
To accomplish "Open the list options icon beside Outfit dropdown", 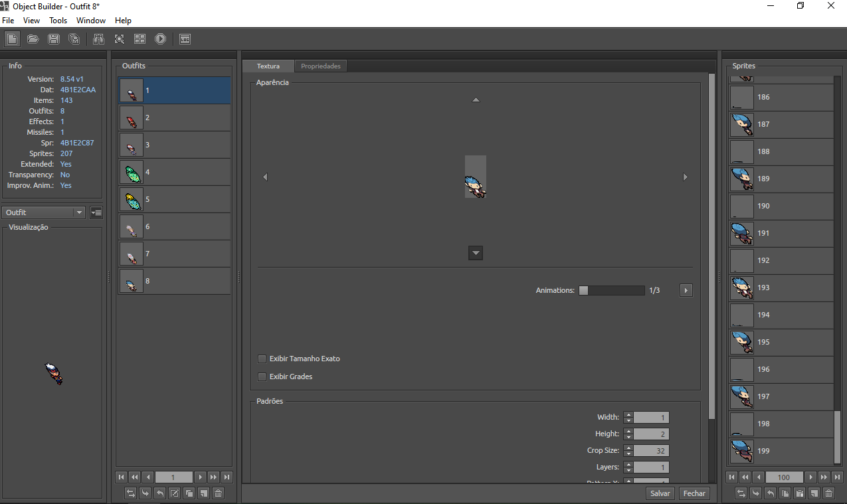I will pos(96,212).
